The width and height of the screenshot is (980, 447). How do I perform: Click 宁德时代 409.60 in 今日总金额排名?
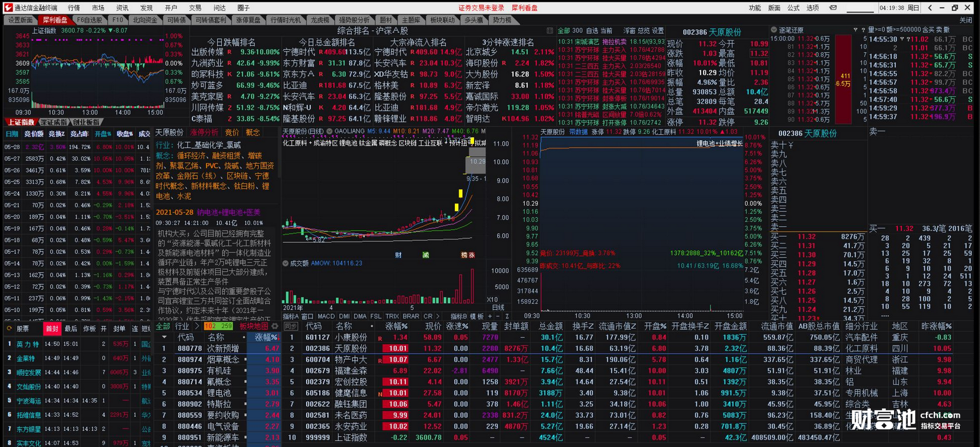tap(326, 52)
